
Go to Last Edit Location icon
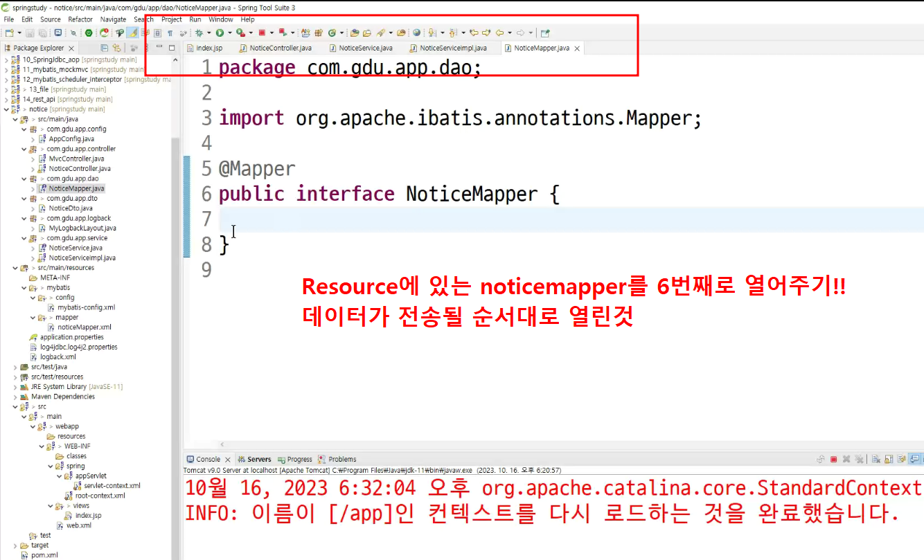click(474, 33)
